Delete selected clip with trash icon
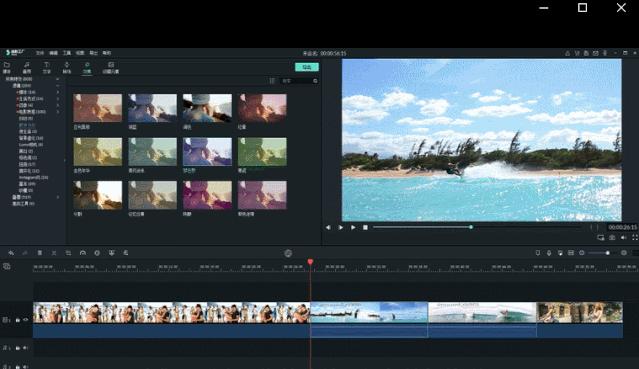 40,253
